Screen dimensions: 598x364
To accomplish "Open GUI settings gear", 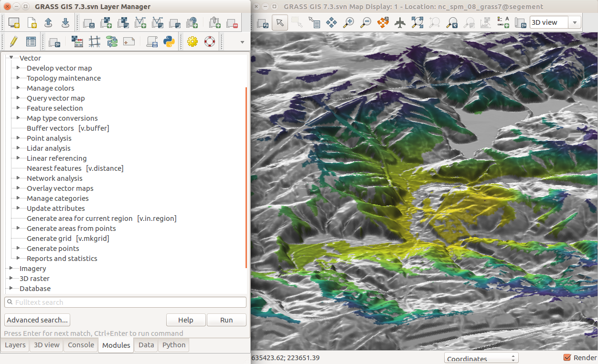I will click(x=192, y=42).
